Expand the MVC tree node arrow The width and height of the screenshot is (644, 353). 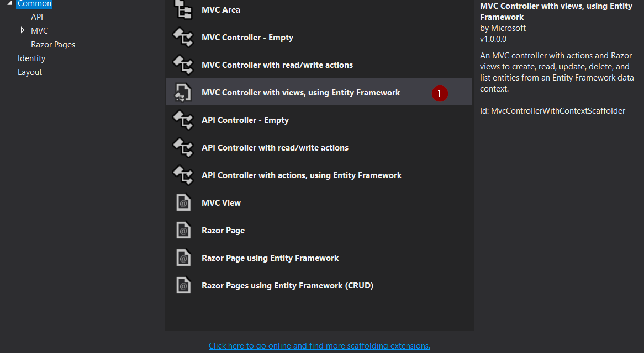(22, 30)
